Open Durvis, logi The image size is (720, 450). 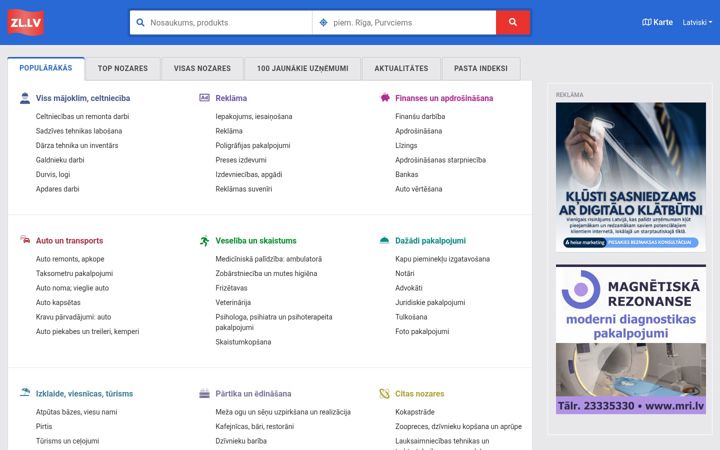point(53,174)
